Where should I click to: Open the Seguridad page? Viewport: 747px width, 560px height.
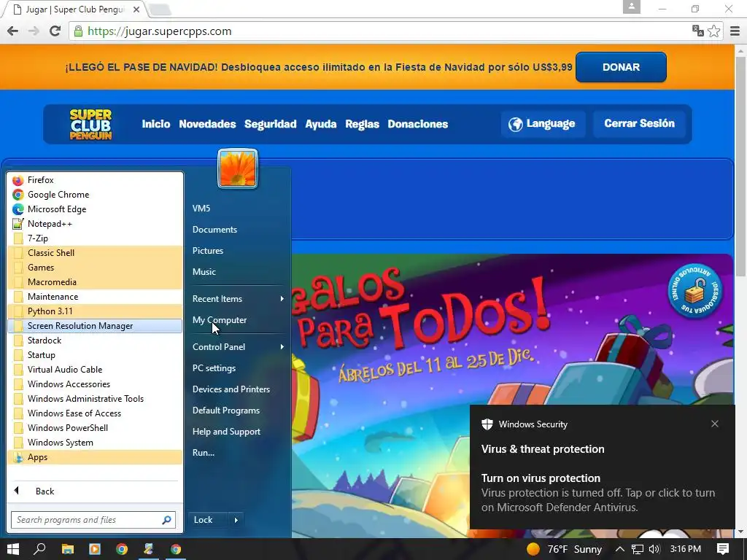tap(270, 124)
